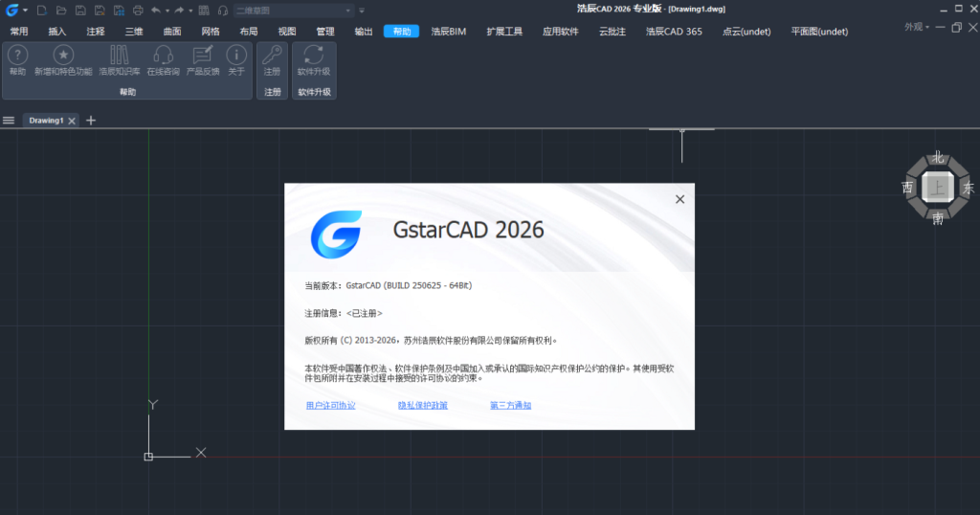980x515 pixels.
Task: Click the 上 face on the view cube
Action: pos(938,188)
